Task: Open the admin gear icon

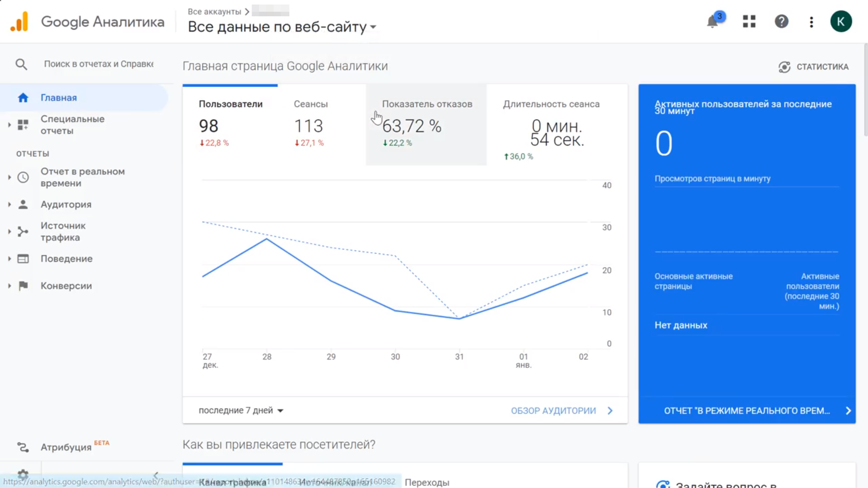Action: pos(23,474)
